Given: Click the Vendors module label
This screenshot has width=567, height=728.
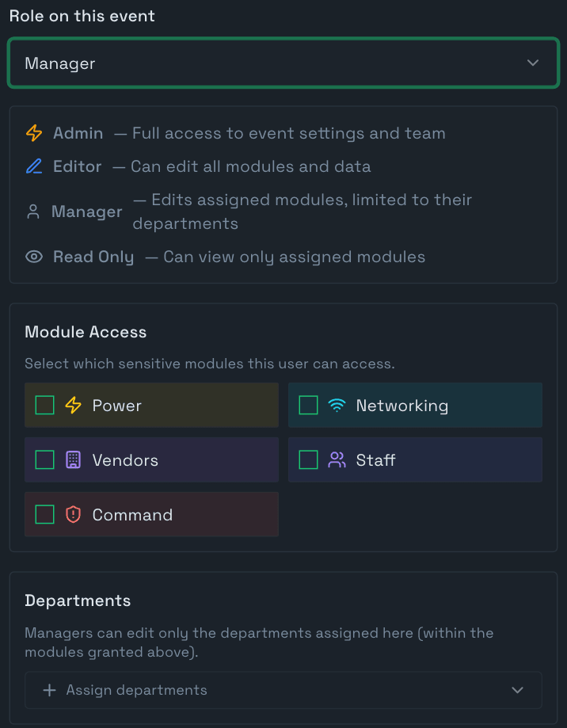Looking at the screenshot, I should tap(125, 460).
